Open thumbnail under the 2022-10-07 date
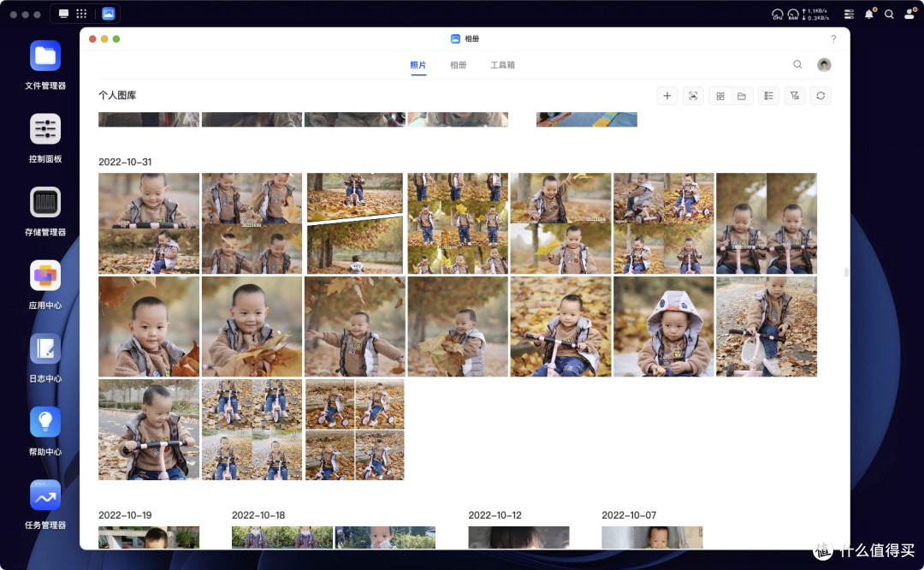924x570 pixels. pos(652,537)
